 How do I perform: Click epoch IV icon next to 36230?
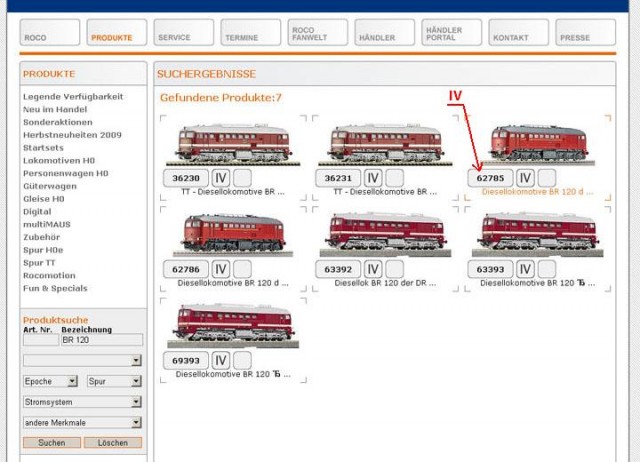tap(221, 178)
